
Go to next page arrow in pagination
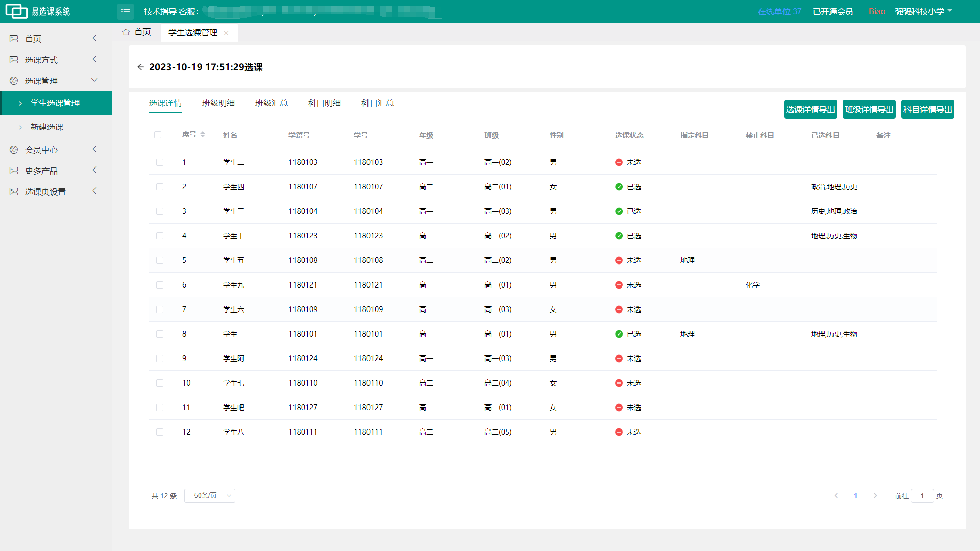(x=875, y=496)
